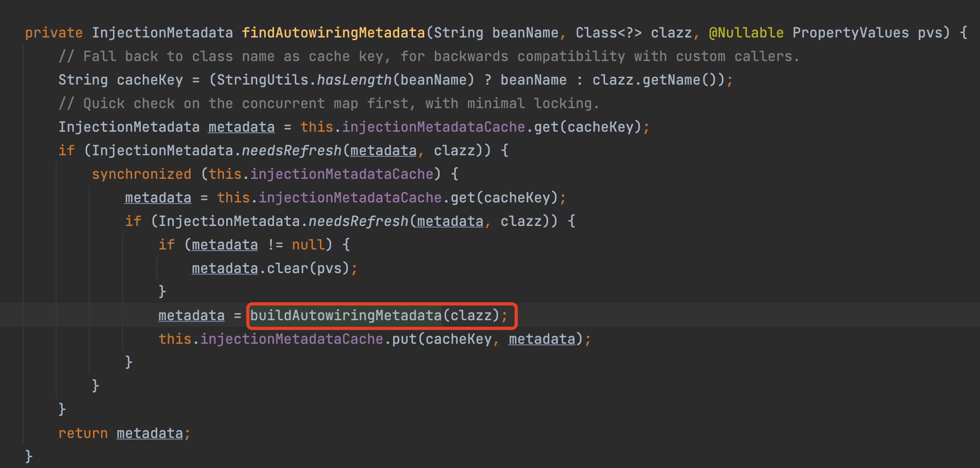Click the injectionMetadataCache.put call
This screenshot has height=468, width=980.
tap(374, 339)
